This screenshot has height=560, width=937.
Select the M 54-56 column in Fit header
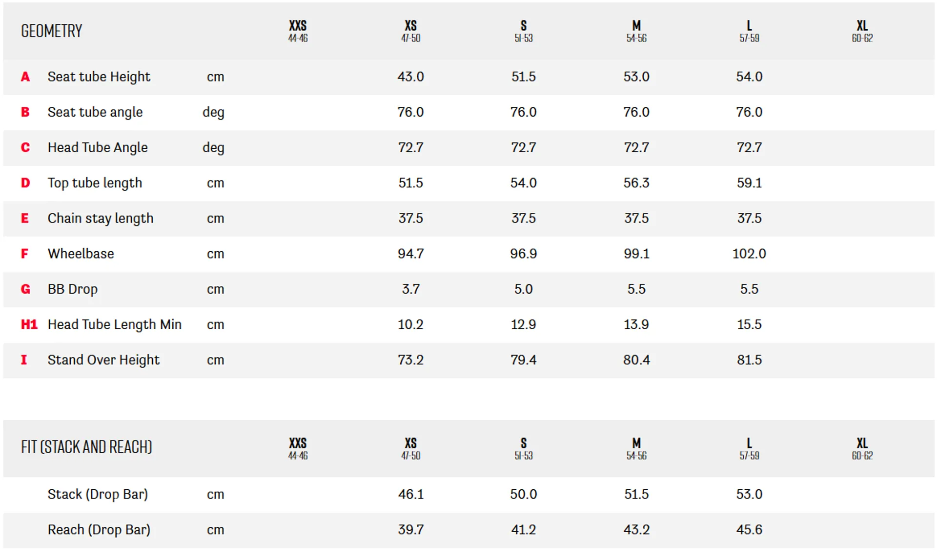click(636, 449)
